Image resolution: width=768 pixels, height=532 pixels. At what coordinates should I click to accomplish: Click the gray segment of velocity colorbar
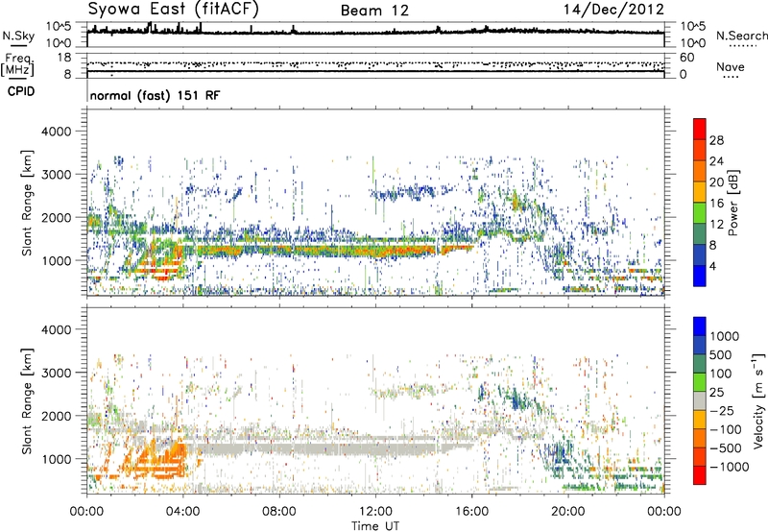(700, 401)
